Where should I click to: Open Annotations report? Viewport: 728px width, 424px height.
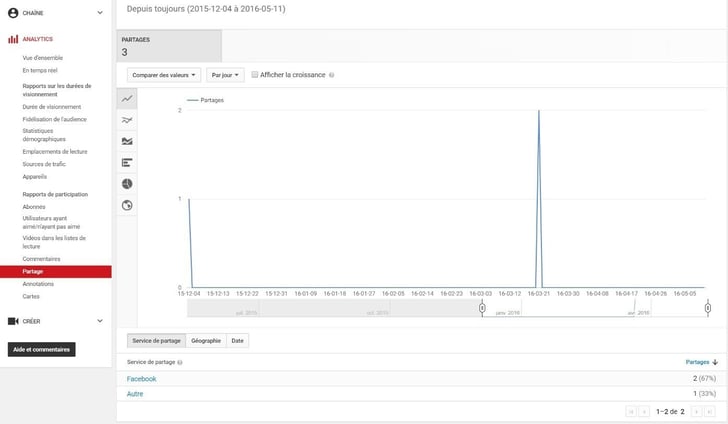coord(38,284)
